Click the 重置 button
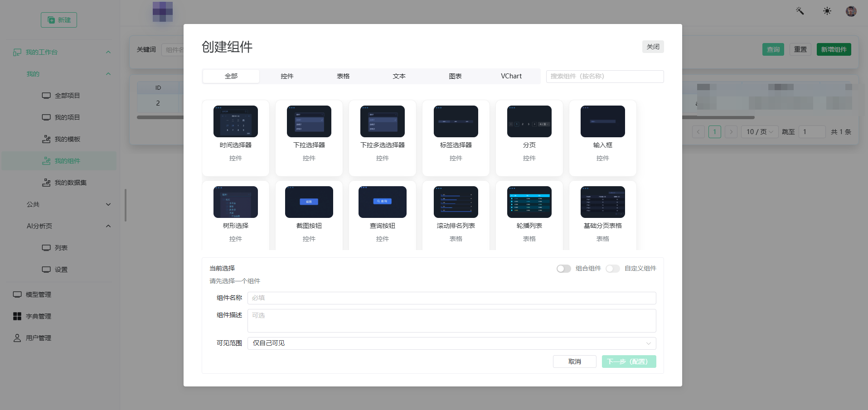Screen dimensions: 868x410 pos(800,49)
